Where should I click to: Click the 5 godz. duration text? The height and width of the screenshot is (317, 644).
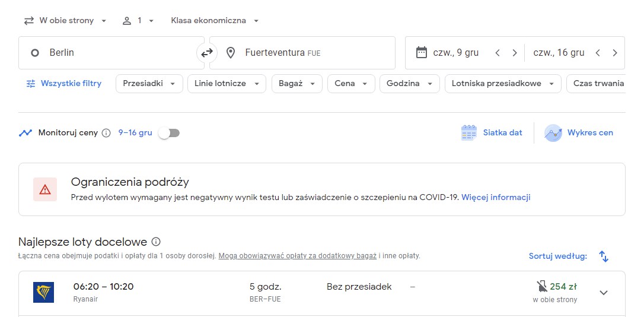point(265,287)
